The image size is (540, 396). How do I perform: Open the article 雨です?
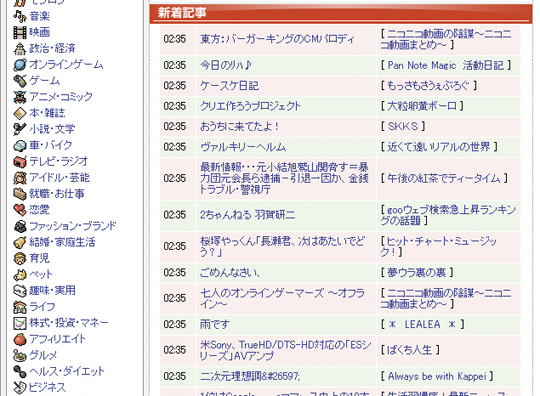point(215,324)
